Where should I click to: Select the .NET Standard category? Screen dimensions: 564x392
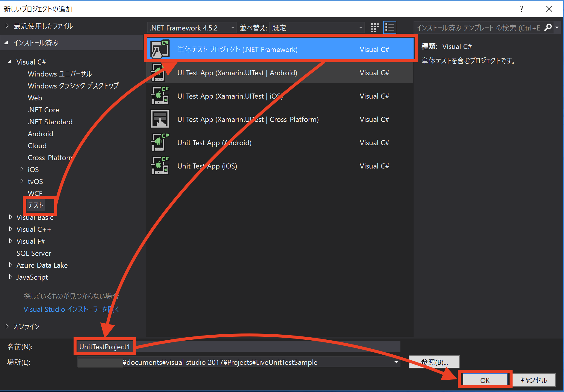[x=50, y=122]
